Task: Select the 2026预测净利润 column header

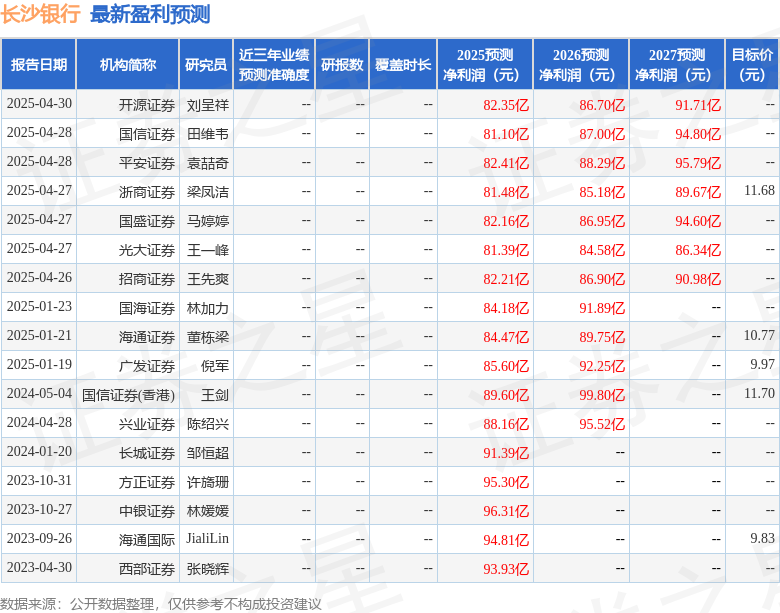Action: (581, 65)
